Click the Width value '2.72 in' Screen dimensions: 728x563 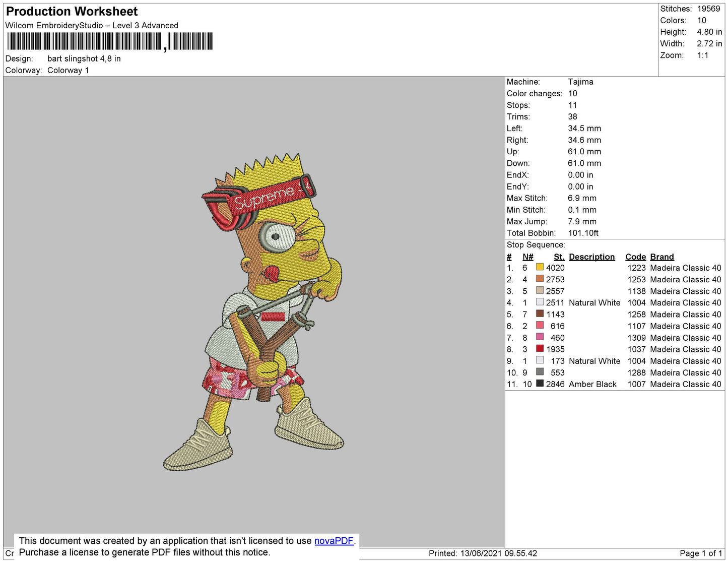(709, 44)
